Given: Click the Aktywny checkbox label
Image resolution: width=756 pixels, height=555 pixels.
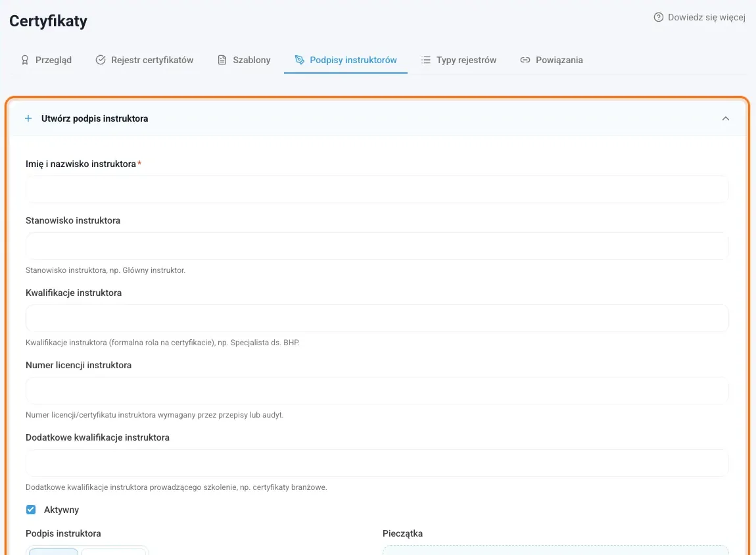Looking at the screenshot, I should click(x=61, y=510).
